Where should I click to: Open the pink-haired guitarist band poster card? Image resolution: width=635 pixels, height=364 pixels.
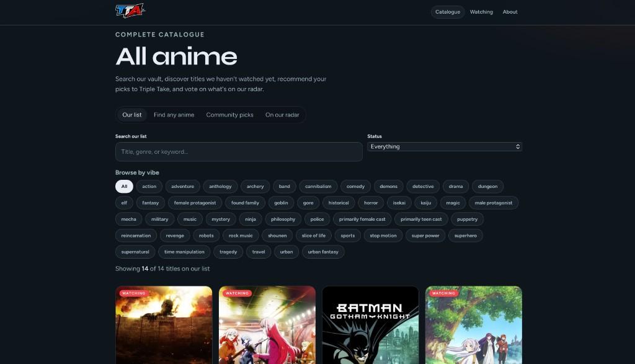[267, 325]
